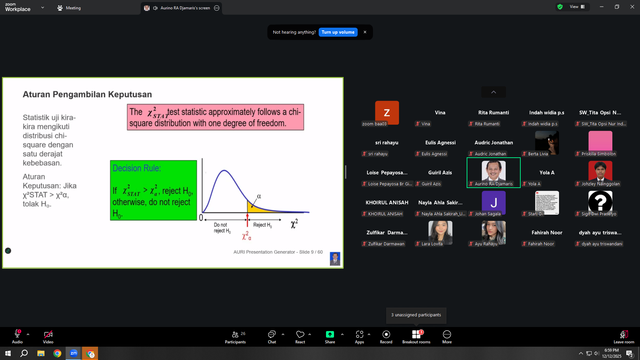Expand the Share options arrow

click(342, 334)
